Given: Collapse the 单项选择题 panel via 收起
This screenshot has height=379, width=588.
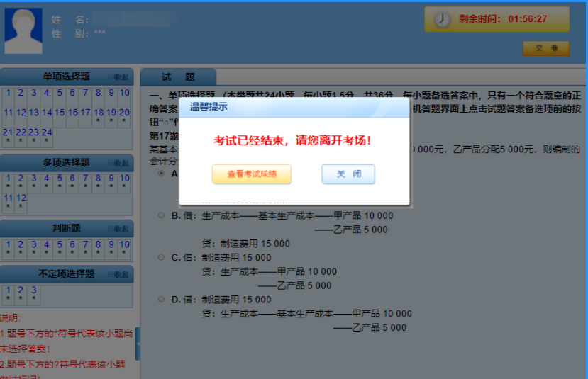Looking at the screenshot, I should (x=118, y=77).
